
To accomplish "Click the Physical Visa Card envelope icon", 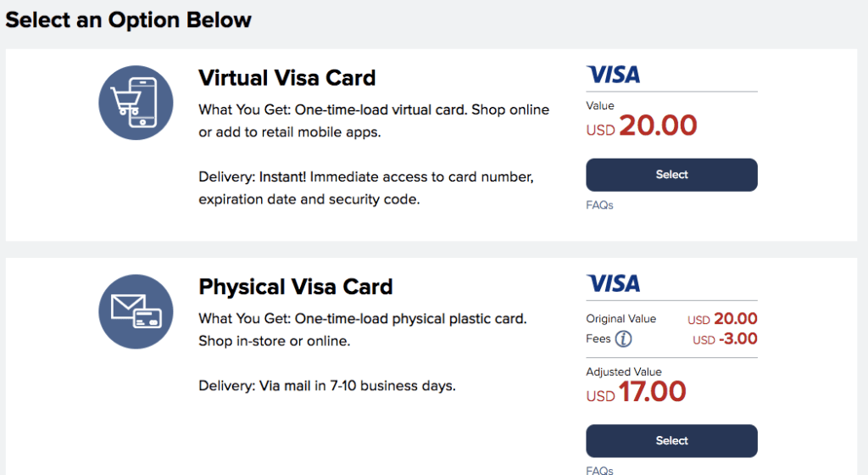I will tap(136, 311).
